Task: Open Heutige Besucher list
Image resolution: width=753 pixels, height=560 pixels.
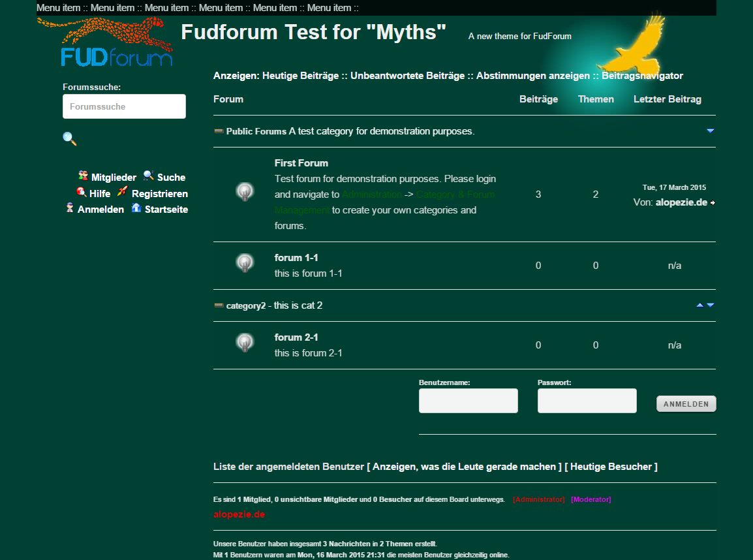Action: pyautogui.click(x=611, y=467)
